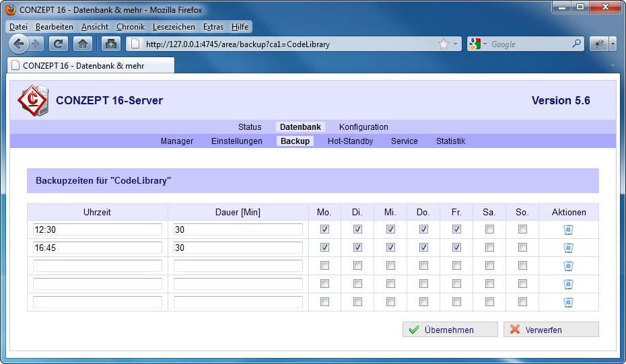
Task: Click the Uhrzeit field containing 16:45
Action: pyautogui.click(x=98, y=248)
